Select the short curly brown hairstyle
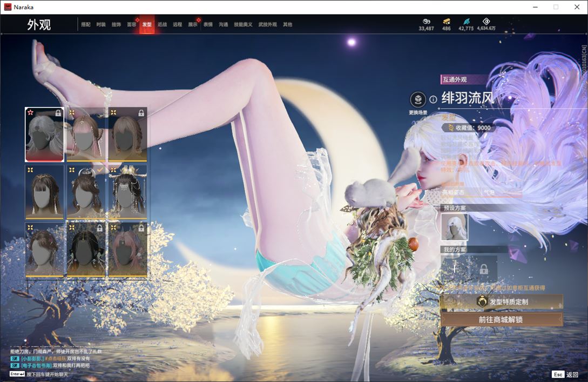 pos(45,250)
